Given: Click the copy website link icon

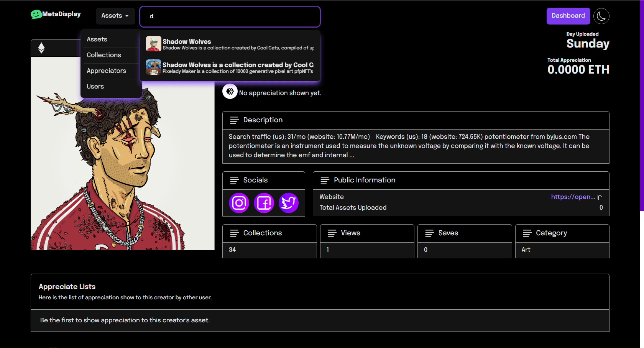Looking at the screenshot, I should click(600, 197).
